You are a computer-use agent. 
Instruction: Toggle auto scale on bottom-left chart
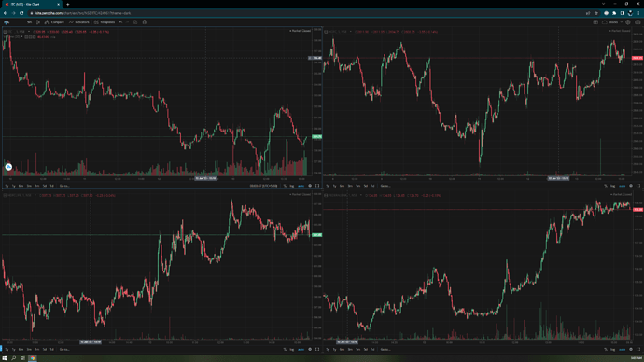click(x=301, y=349)
